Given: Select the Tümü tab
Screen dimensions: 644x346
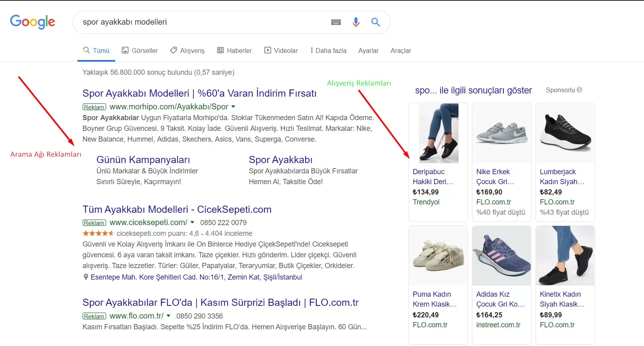Looking at the screenshot, I should (x=96, y=51).
